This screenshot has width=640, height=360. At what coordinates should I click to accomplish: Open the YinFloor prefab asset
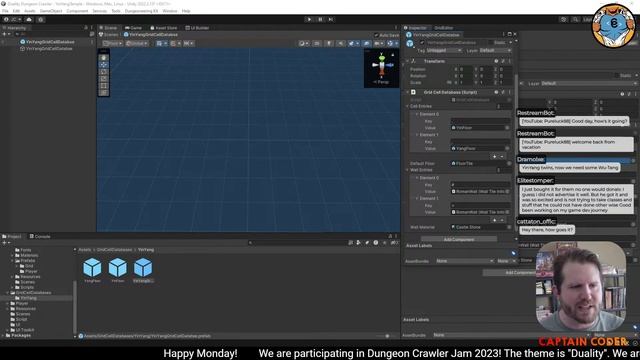[x=118, y=270]
